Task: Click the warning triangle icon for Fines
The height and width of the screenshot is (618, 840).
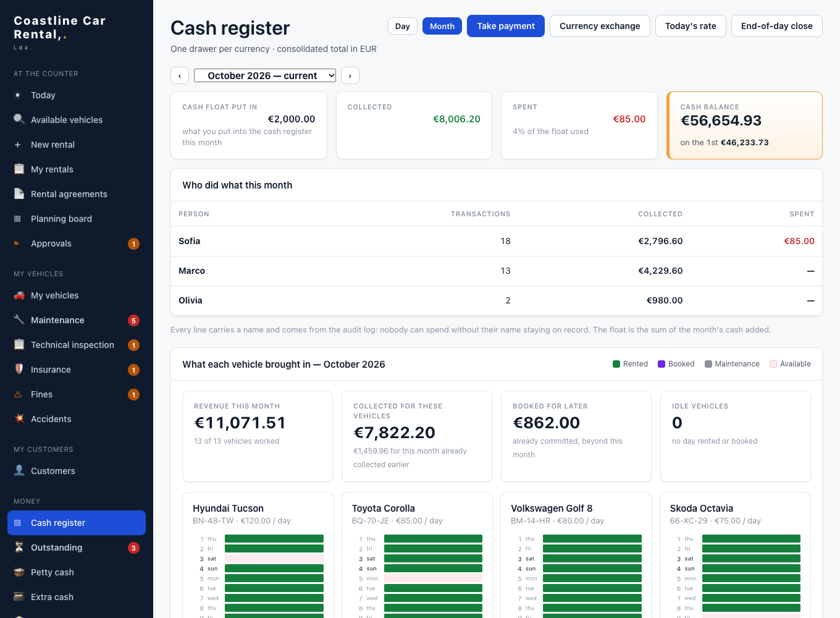Action: point(19,394)
